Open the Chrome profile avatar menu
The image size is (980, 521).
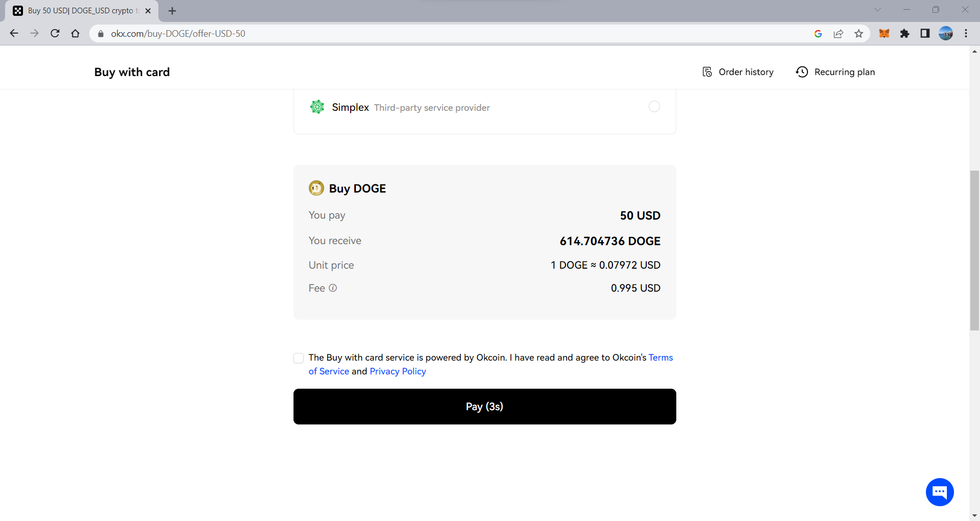pyautogui.click(x=946, y=34)
